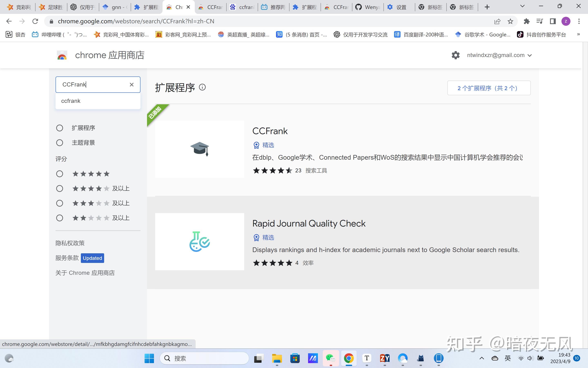Click the 搜索工具 category label
Screen dimensions: 588x368
(316, 170)
